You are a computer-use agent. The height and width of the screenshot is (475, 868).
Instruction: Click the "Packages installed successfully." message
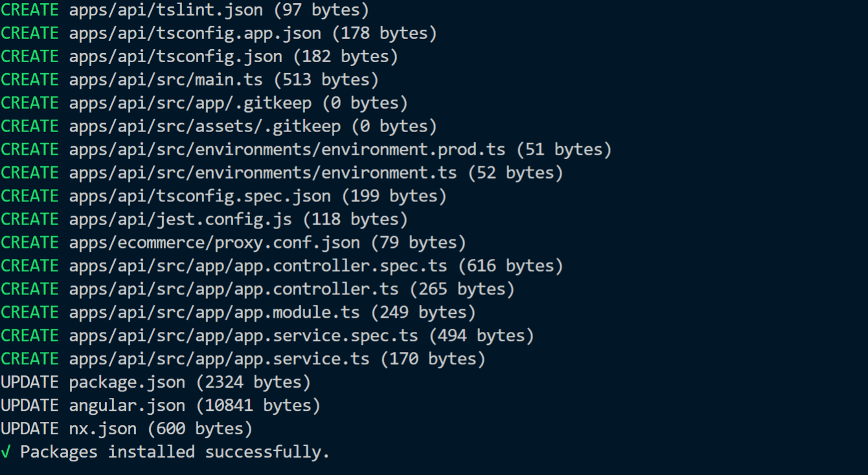pos(175,452)
